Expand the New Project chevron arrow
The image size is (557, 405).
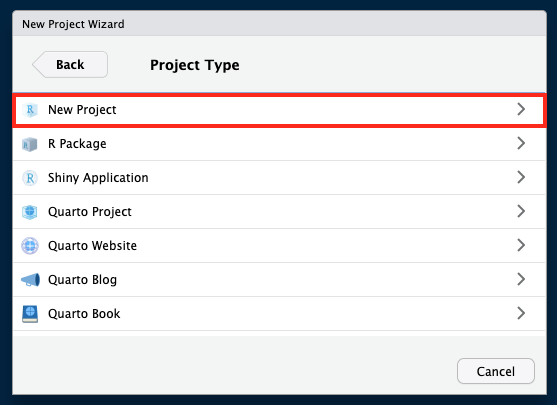(x=521, y=109)
